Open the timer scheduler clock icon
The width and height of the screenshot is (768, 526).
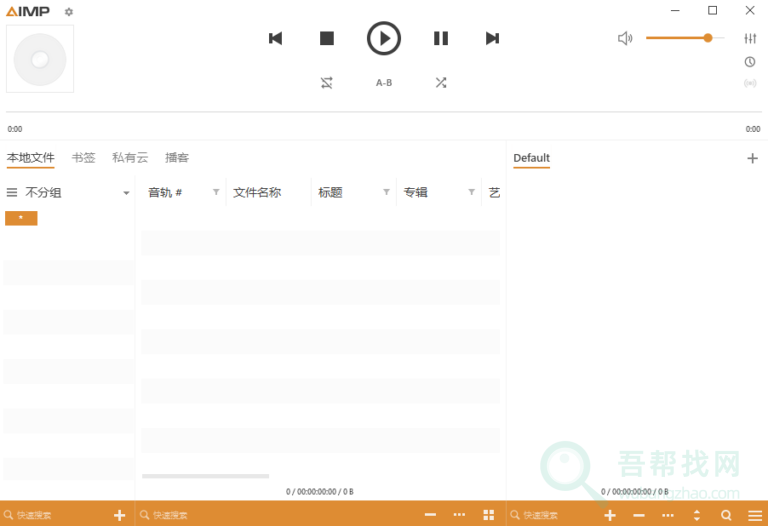coord(750,62)
